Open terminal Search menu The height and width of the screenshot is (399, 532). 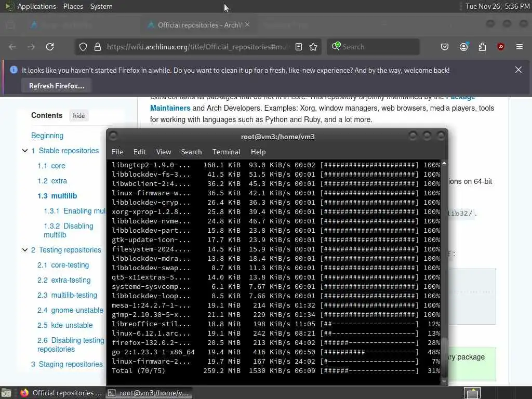pos(191,152)
